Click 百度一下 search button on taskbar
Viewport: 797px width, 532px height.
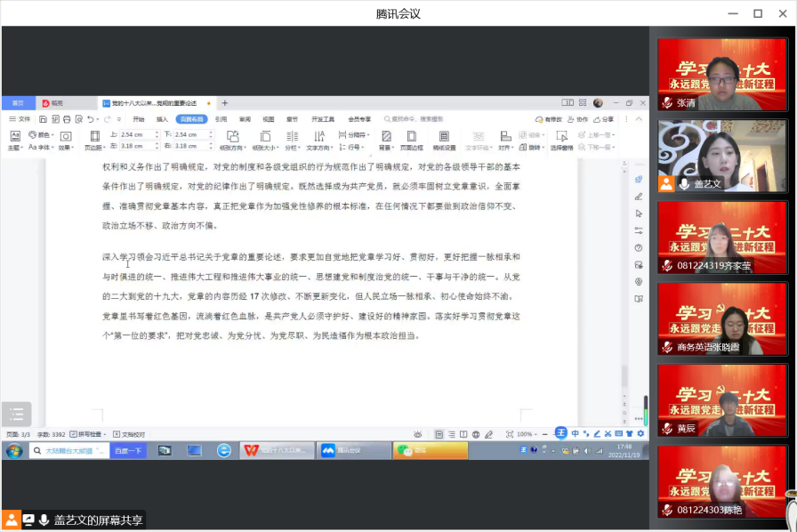click(x=128, y=451)
